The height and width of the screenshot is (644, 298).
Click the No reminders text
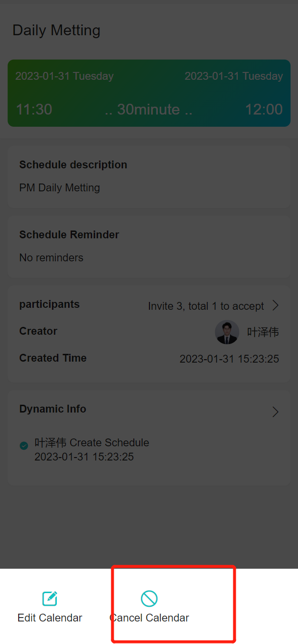click(x=51, y=257)
